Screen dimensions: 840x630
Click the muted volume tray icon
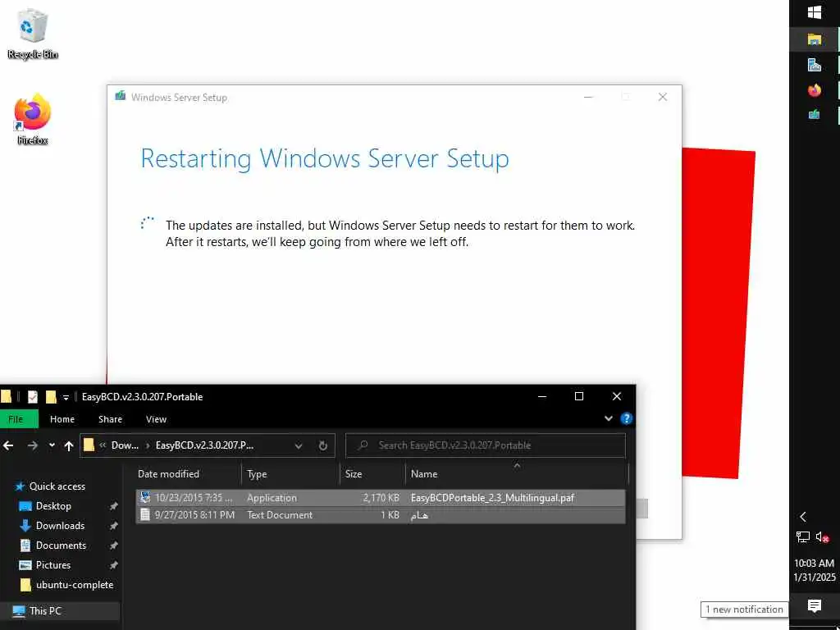click(x=822, y=536)
